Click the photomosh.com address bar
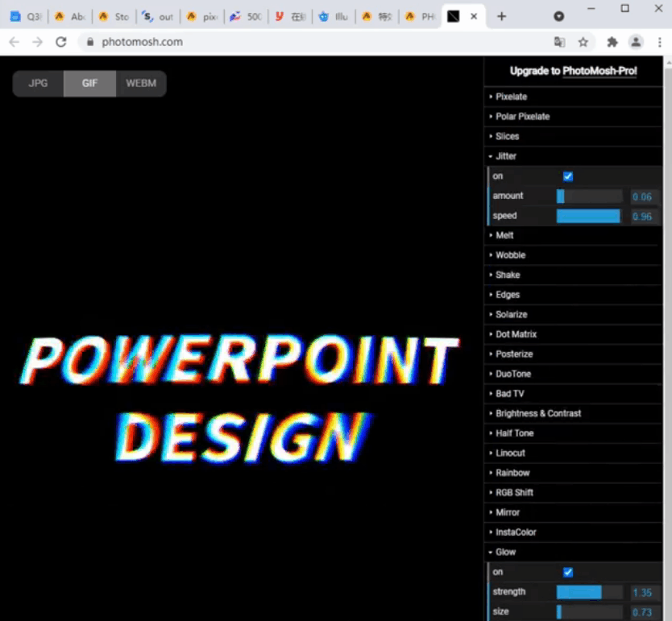The width and height of the screenshot is (672, 621). coord(317,42)
